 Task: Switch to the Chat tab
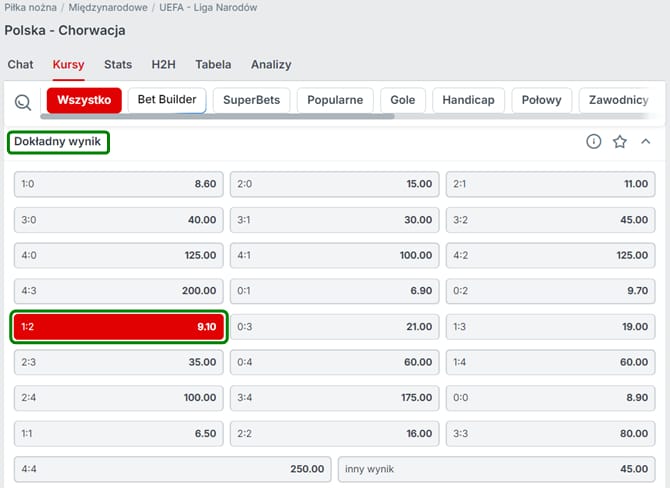20,64
